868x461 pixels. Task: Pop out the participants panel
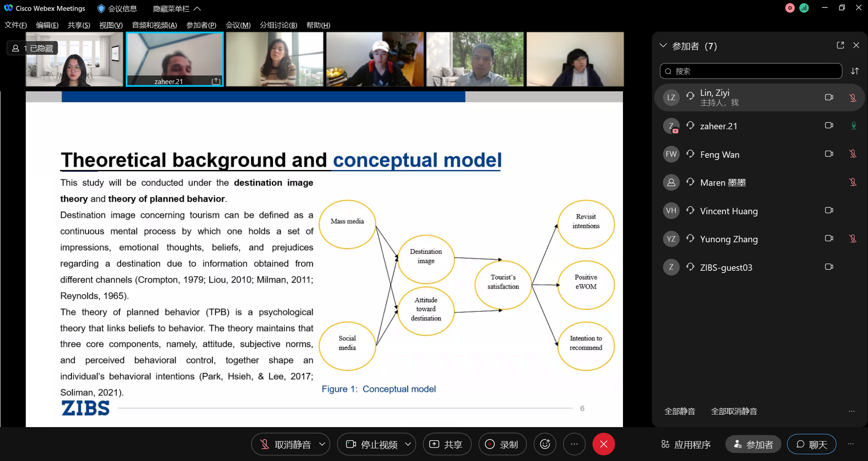pos(840,45)
